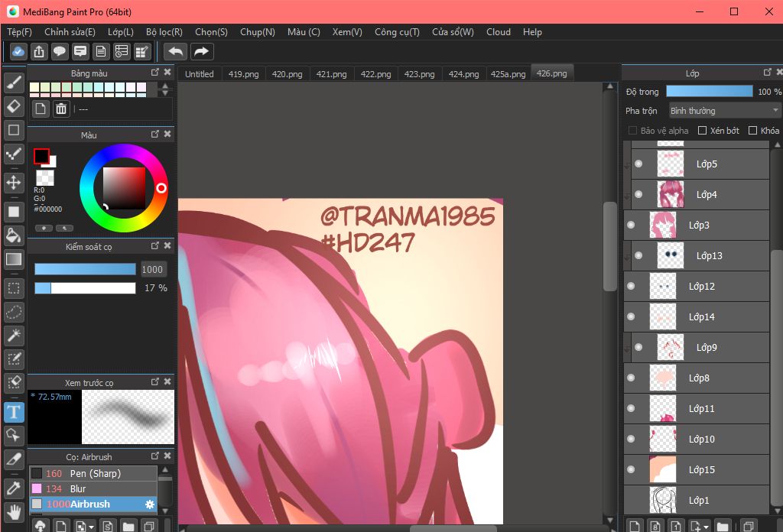Add a new palette color icon
Image resolution: width=783 pixels, height=532 pixels.
point(41,109)
